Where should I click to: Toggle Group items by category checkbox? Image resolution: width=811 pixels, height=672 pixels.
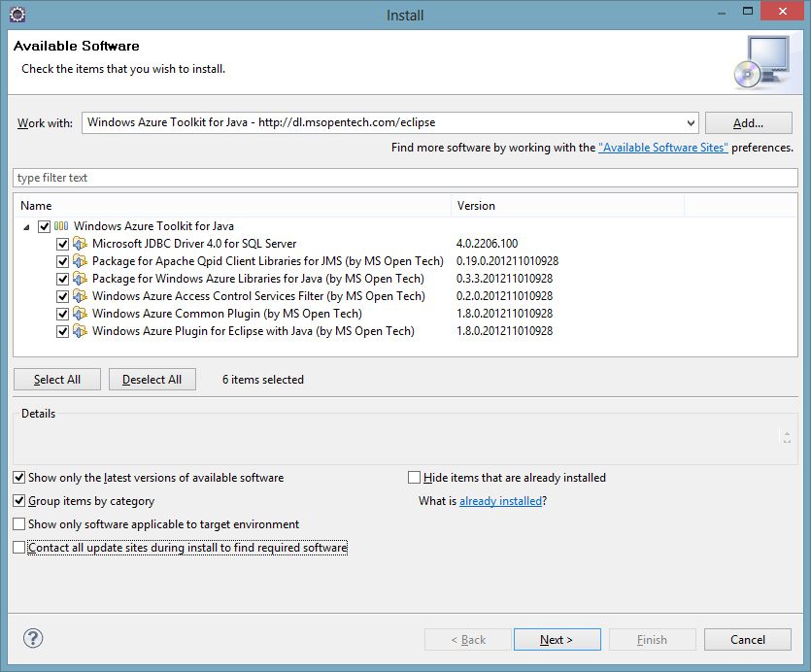[19, 501]
